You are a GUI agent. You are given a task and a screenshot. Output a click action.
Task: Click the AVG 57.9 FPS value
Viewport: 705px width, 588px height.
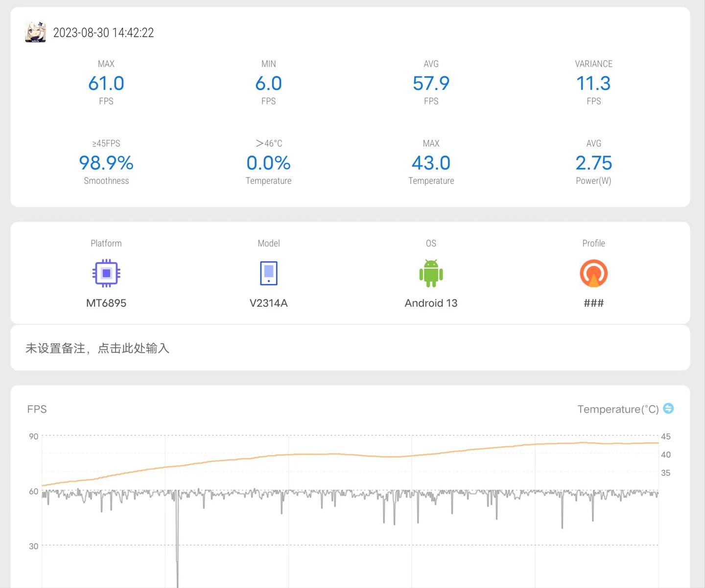point(431,83)
